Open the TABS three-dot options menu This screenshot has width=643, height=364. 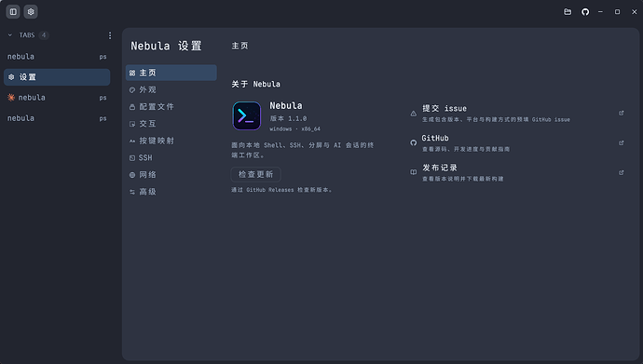[110, 35]
